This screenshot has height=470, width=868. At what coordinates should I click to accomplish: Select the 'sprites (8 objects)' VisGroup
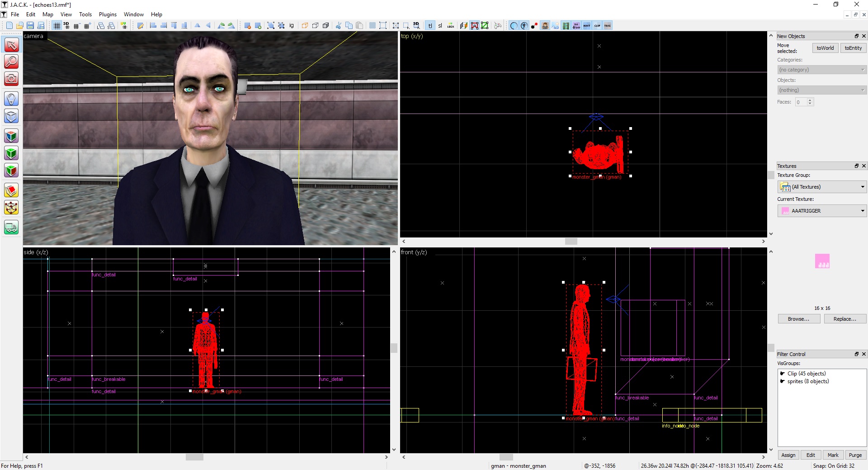(808, 381)
